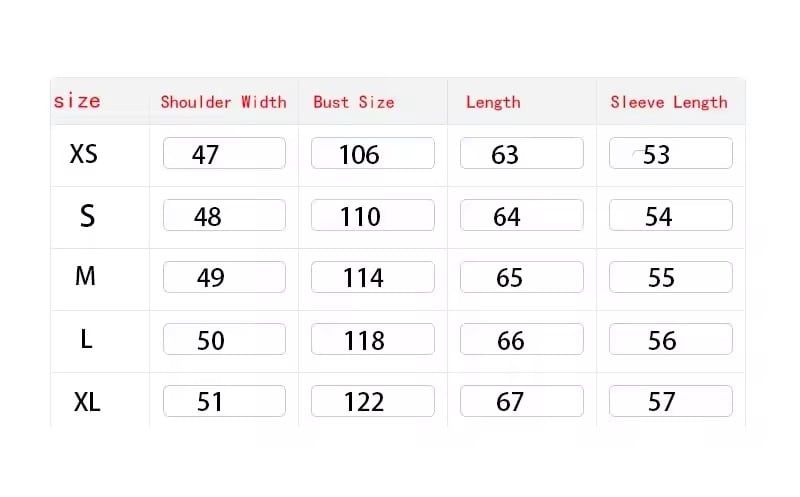Select the S Bust Size field with 110
Viewport: 800px width, 497px height.
(372, 216)
